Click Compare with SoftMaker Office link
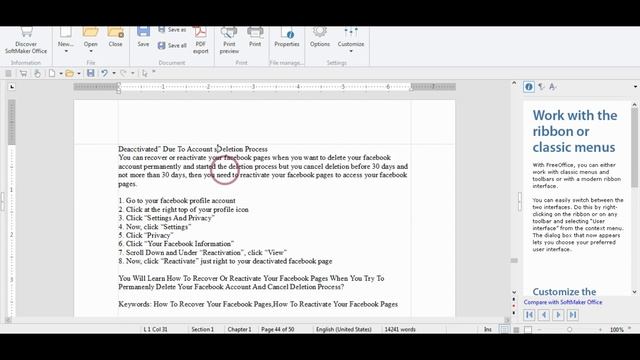This screenshot has height=360, width=640. click(563, 302)
